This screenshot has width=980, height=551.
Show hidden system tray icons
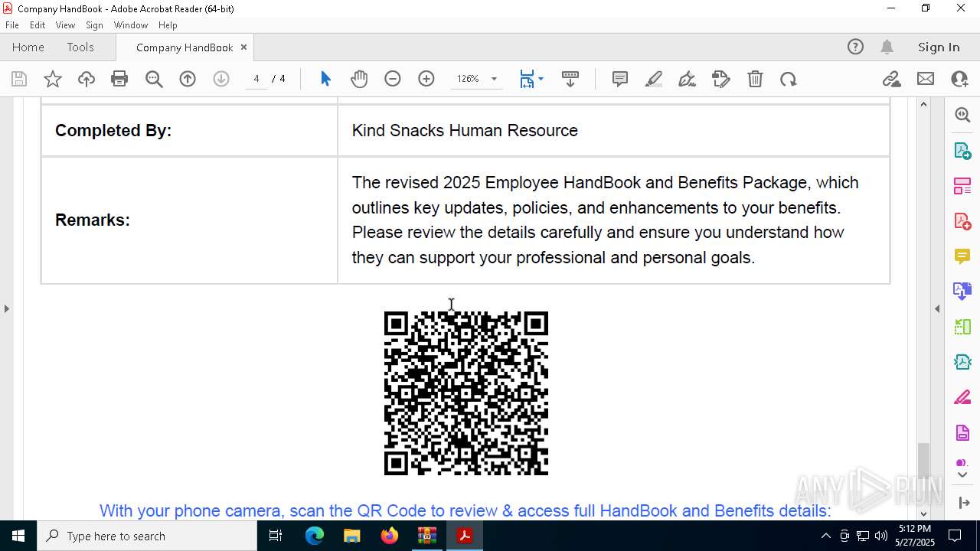click(825, 536)
